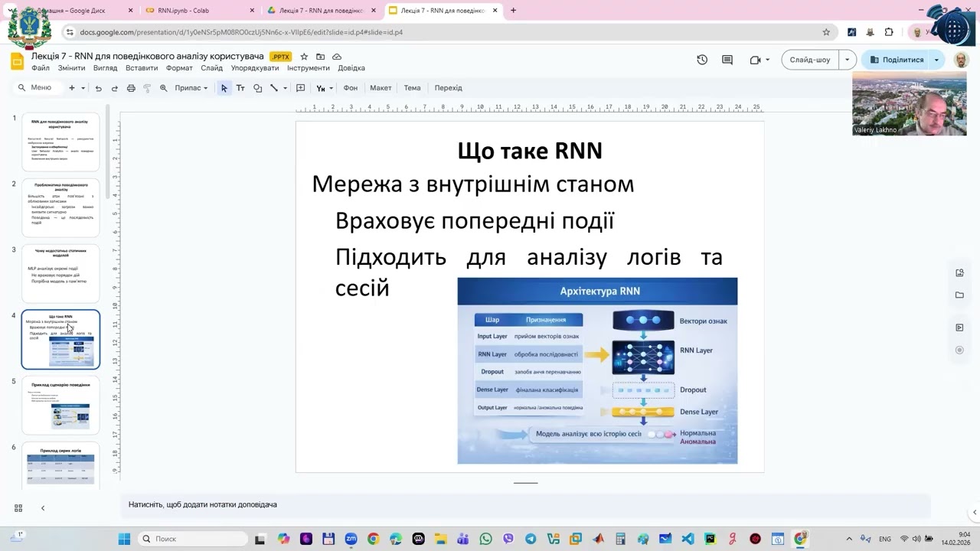Add a new slide with plus button
The height and width of the screenshot is (551, 980).
[72, 88]
